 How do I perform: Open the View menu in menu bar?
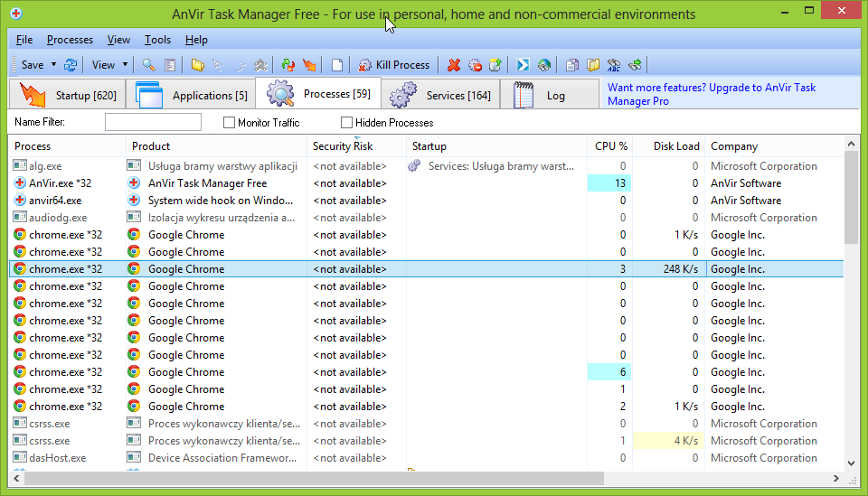[x=118, y=40]
